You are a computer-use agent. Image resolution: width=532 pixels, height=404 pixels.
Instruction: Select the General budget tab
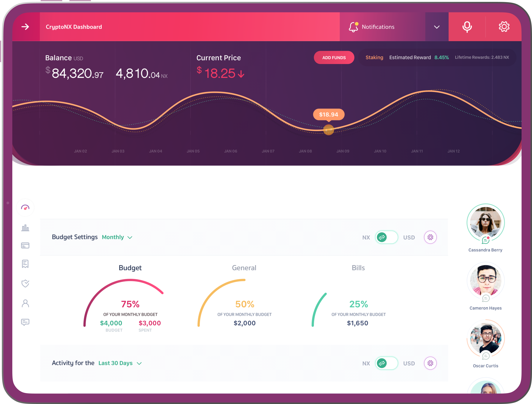click(x=244, y=268)
